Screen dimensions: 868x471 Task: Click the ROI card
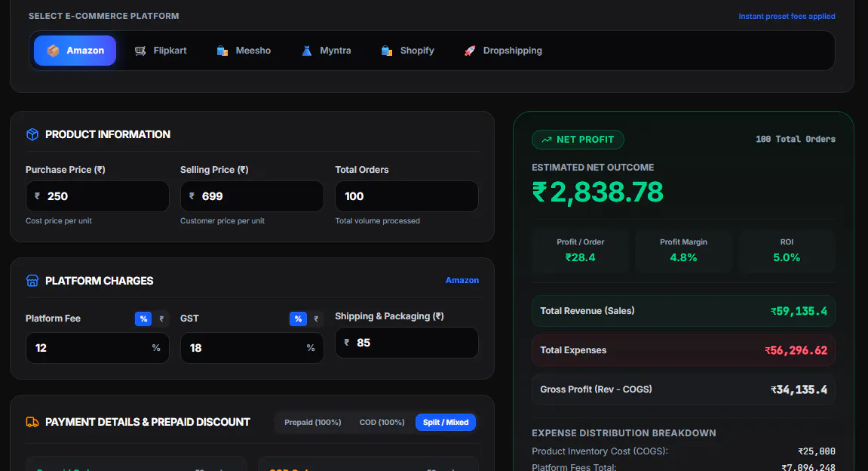point(787,251)
